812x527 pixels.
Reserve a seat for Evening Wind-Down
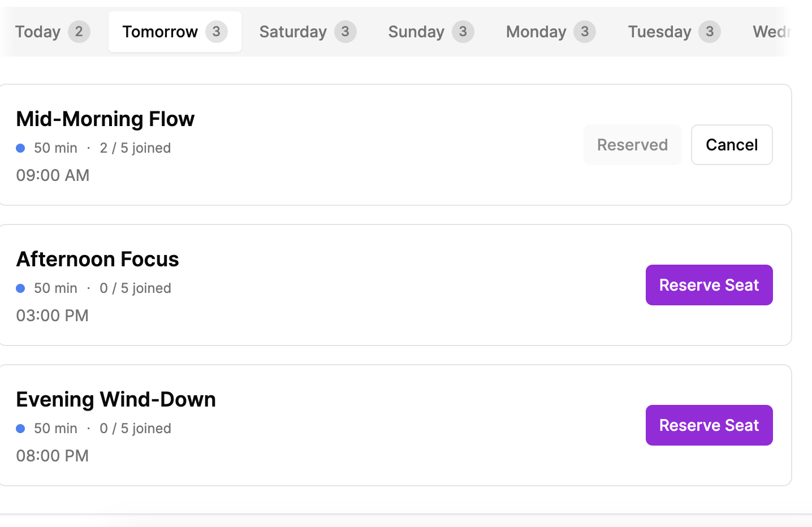point(709,425)
